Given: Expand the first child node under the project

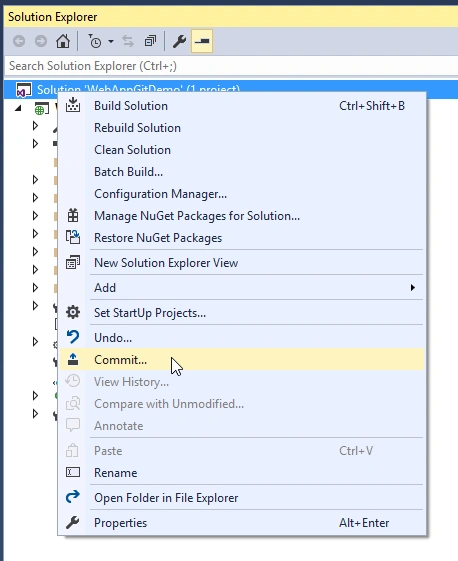Looking at the screenshot, I should (x=35, y=126).
